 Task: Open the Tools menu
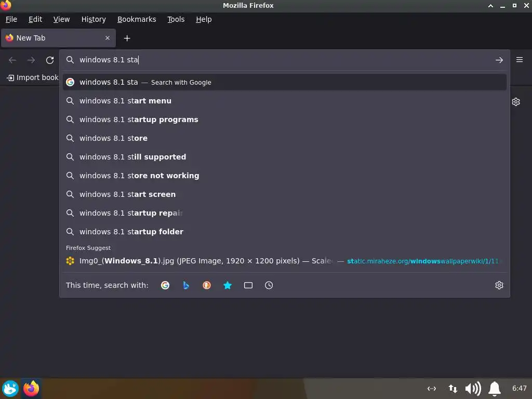pyautogui.click(x=176, y=19)
